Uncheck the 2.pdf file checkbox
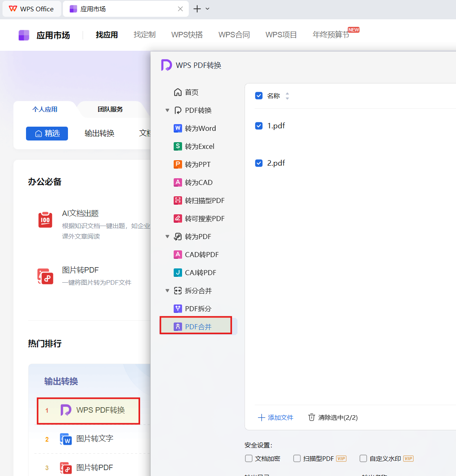 pyautogui.click(x=259, y=163)
